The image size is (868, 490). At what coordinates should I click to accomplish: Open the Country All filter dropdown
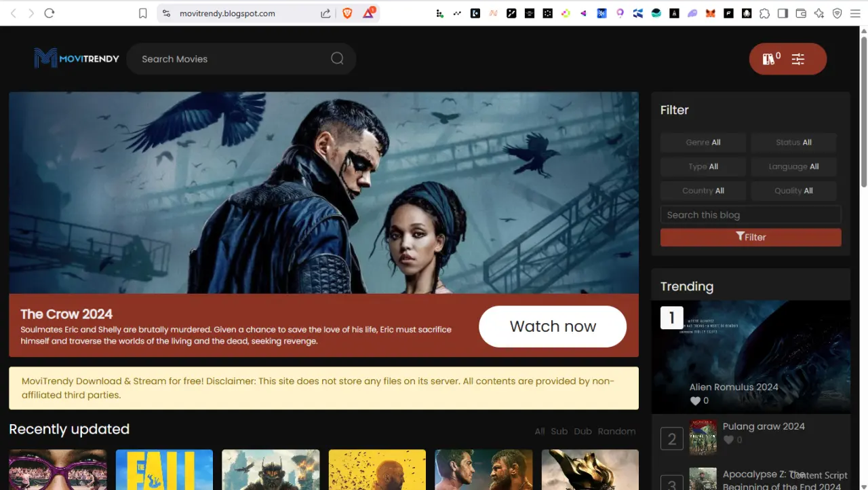703,191
